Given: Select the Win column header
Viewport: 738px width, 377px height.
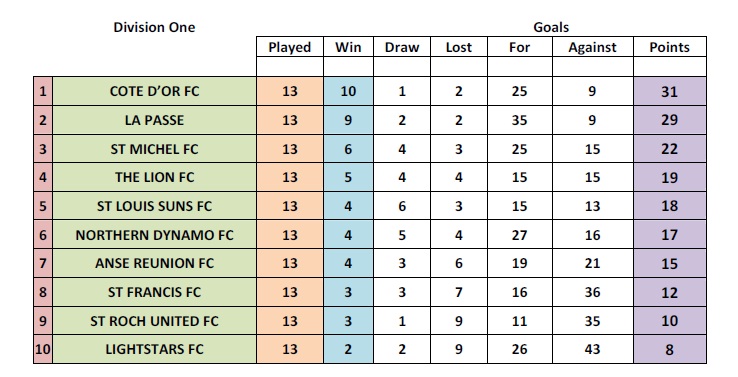Looking at the screenshot, I should coord(348,47).
